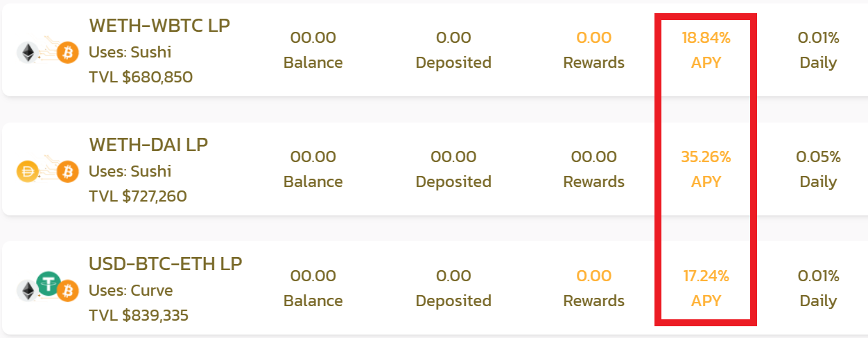Image resolution: width=868 pixels, height=338 pixels.
Task: Select the 17.24% APY value
Action: 706,276
